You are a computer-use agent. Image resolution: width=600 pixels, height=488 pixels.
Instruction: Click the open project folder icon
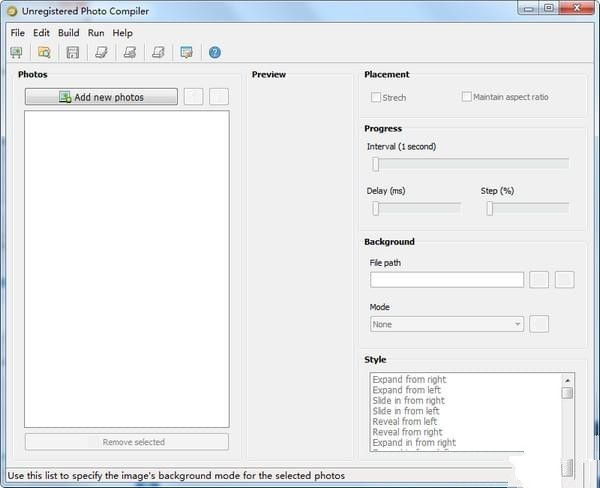pos(44,53)
